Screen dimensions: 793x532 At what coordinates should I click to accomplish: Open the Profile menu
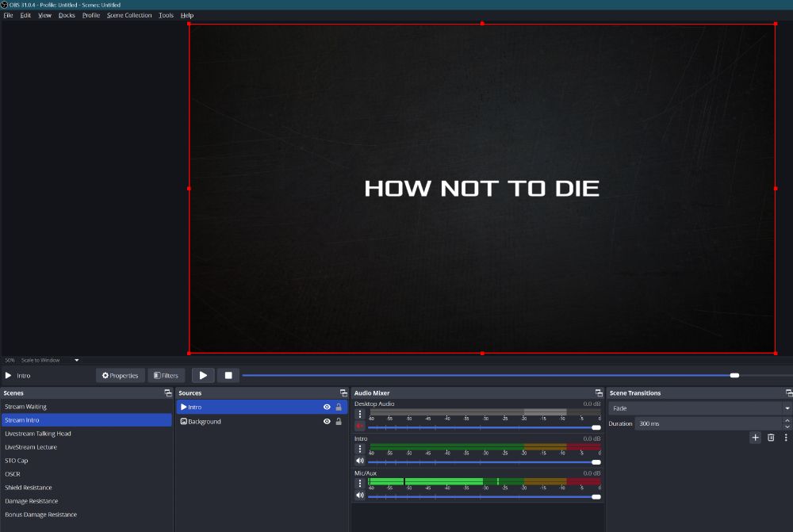[x=91, y=15]
